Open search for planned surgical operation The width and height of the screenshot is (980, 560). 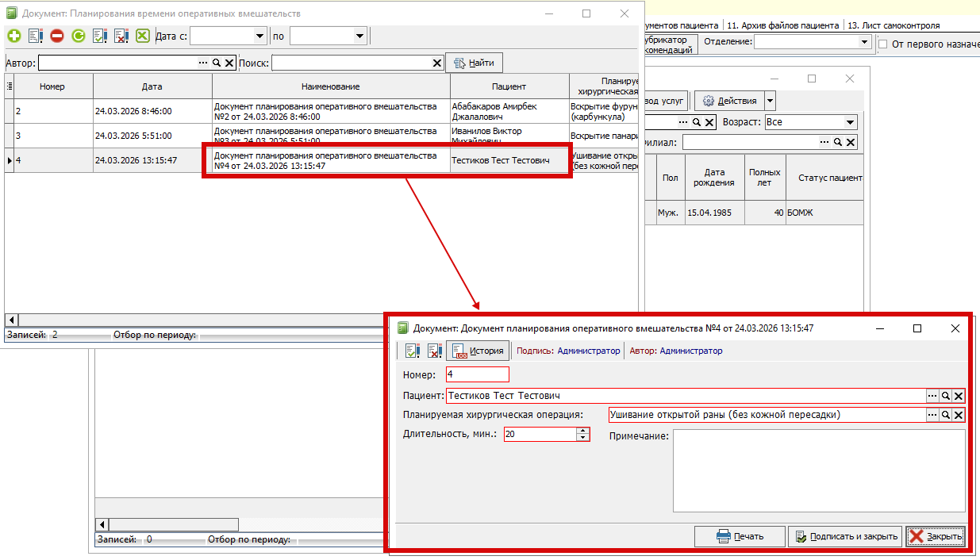[x=946, y=415]
